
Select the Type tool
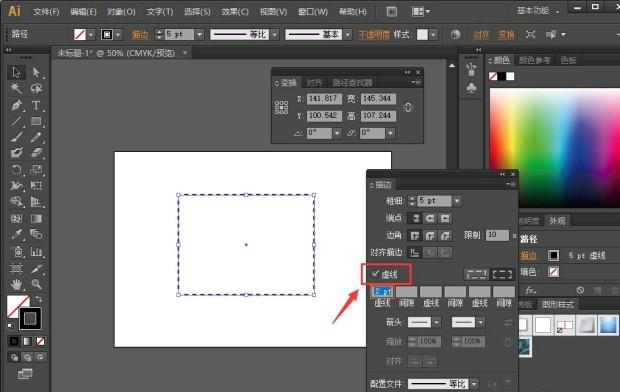coord(36,105)
